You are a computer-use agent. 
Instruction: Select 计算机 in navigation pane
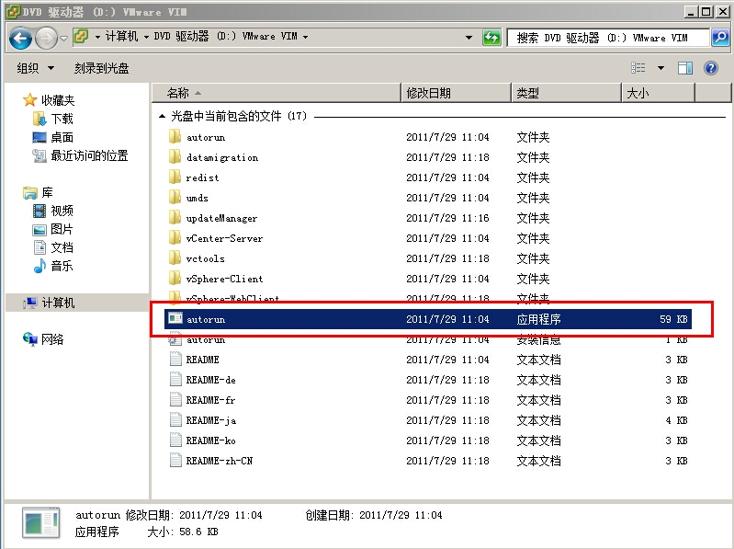pos(58,303)
